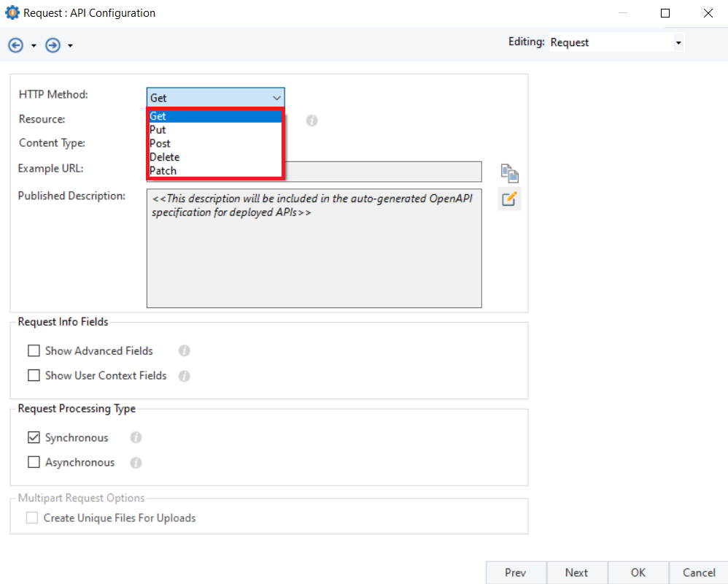Choose Delete in the HTTP Method list
728x584 pixels.
(165, 157)
